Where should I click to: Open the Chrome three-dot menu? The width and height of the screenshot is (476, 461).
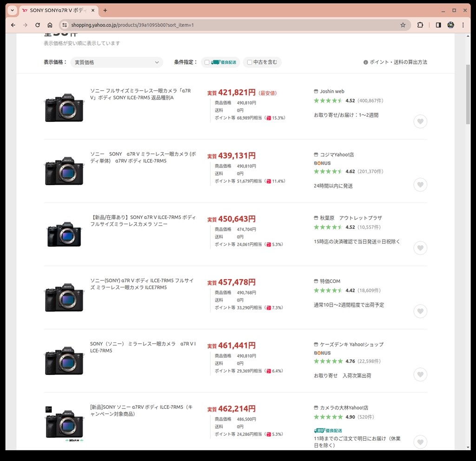pos(463,25)
